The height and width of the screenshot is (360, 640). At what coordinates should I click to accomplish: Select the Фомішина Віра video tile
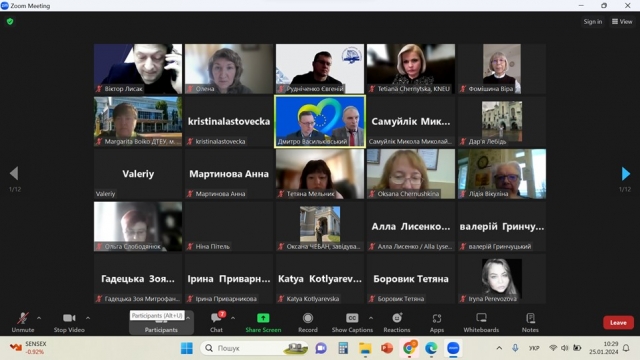click(x=502, y=69)
